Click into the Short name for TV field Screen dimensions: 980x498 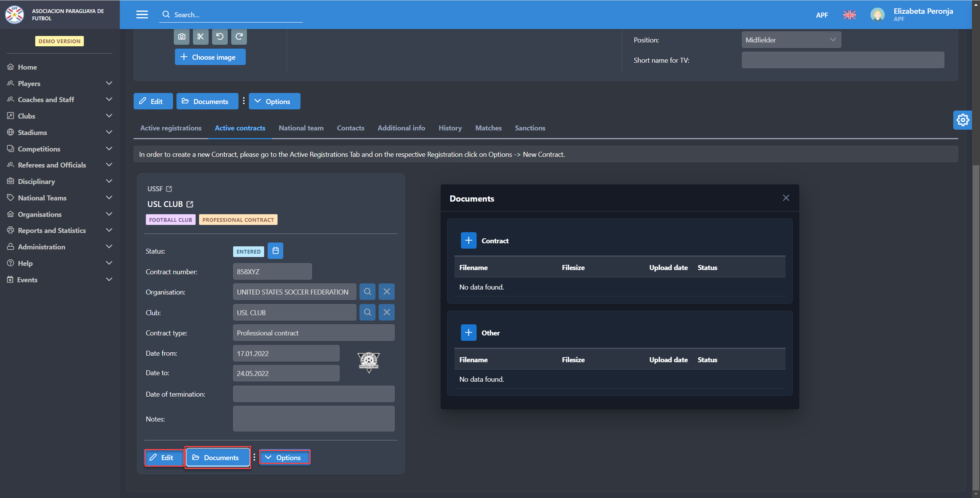tap(843, 60)
